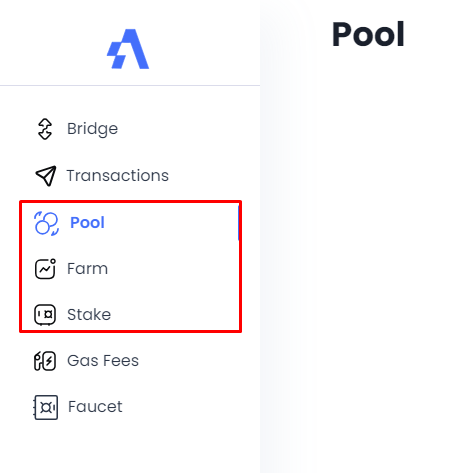Click the blue active indicator beside Pool
The image size is (465, 473).
[238, 223]
